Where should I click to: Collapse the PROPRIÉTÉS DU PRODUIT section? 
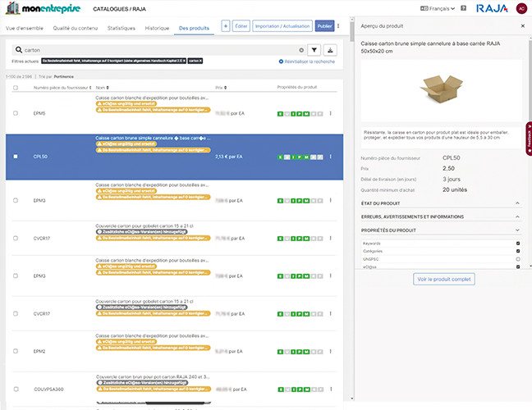(x=440, y=230)
